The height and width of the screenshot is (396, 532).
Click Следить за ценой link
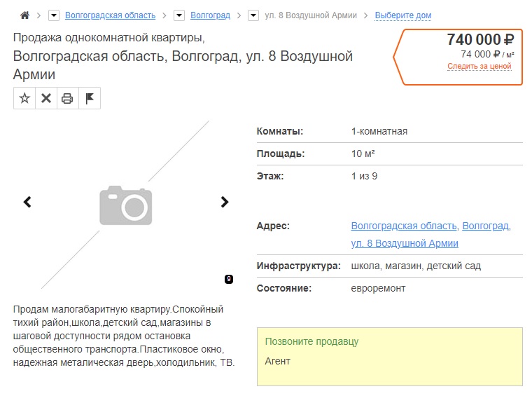[479, 66]
